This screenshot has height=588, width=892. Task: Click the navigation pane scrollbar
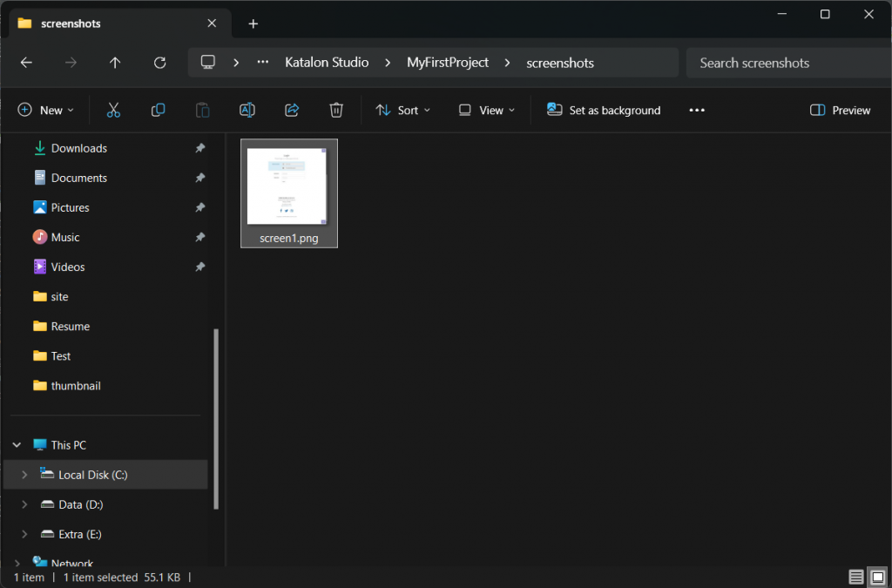pos(216,418)
